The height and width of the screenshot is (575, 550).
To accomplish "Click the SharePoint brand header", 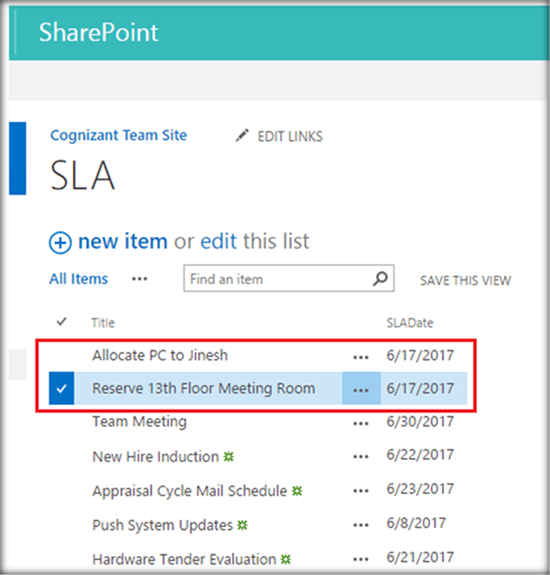I will click(99, 33).
